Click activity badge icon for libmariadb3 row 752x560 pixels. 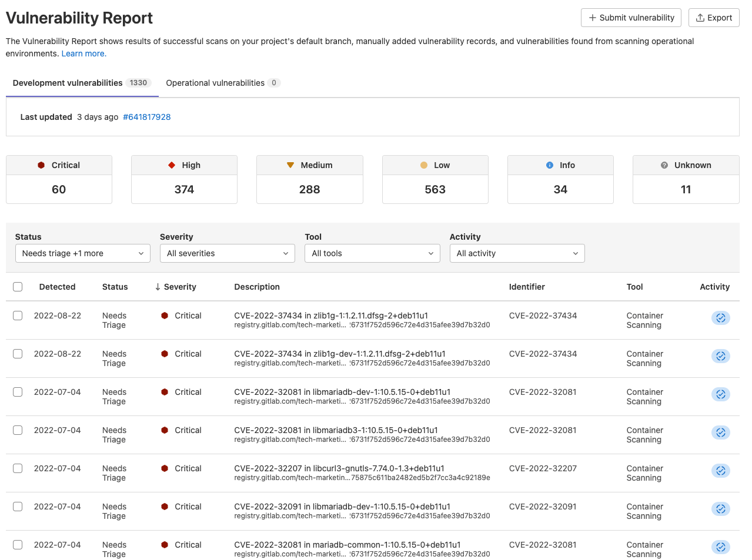720,432
